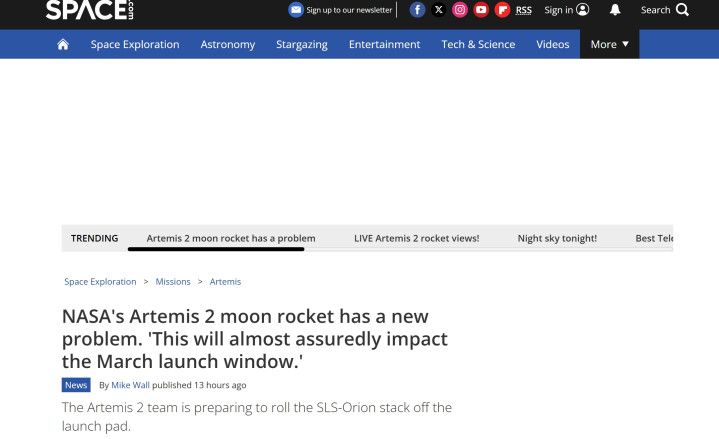719x439 pixels.
Task: Click the search magnifier icon
Action: coord(682,10)
